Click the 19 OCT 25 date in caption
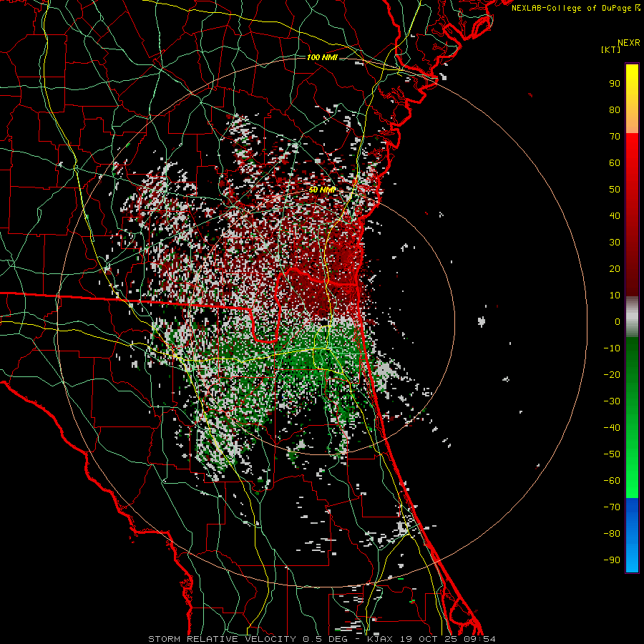 pos(428,639)
